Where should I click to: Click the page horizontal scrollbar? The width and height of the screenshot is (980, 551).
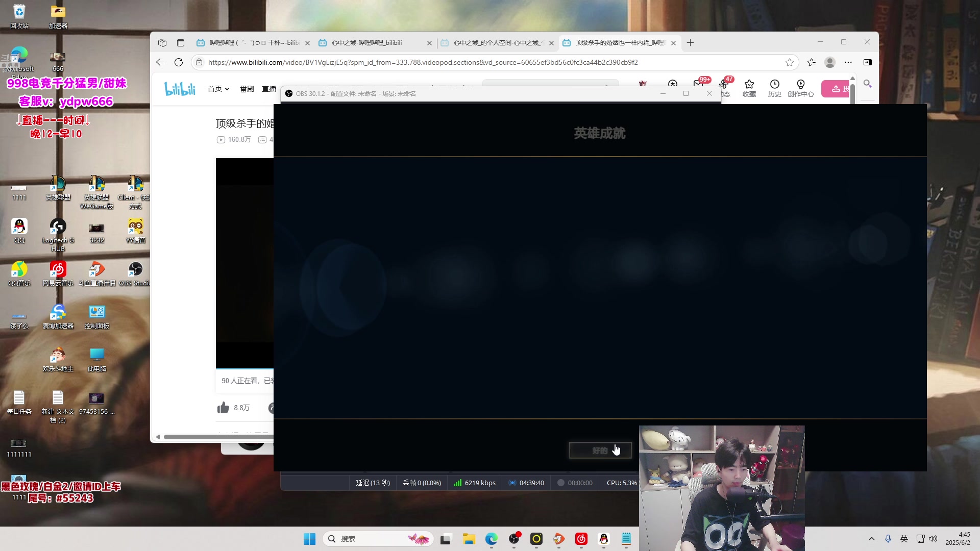click(218, 437)
